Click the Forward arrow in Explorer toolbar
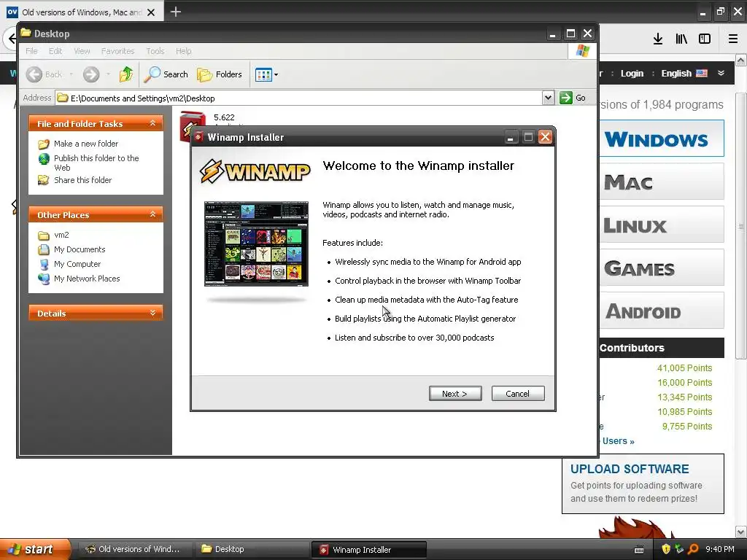The height and width of the screenshot is (560, 747). (x=91, y=74)
